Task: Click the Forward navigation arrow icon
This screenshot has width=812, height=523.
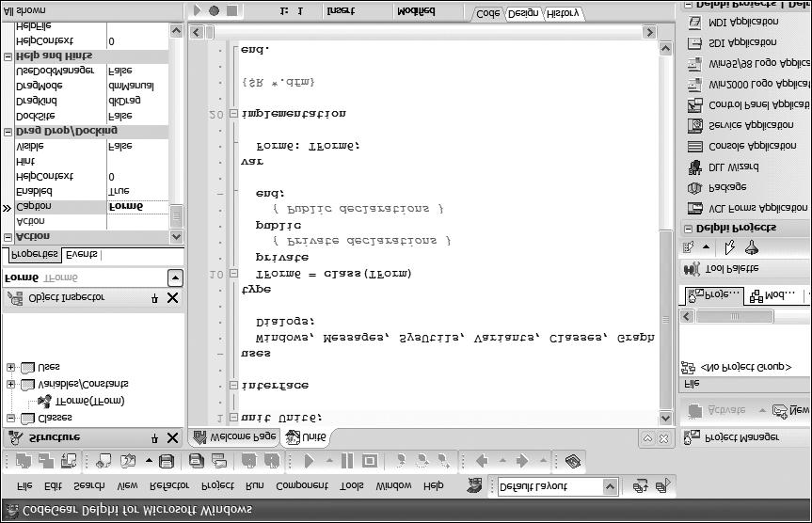Action: 522,460
